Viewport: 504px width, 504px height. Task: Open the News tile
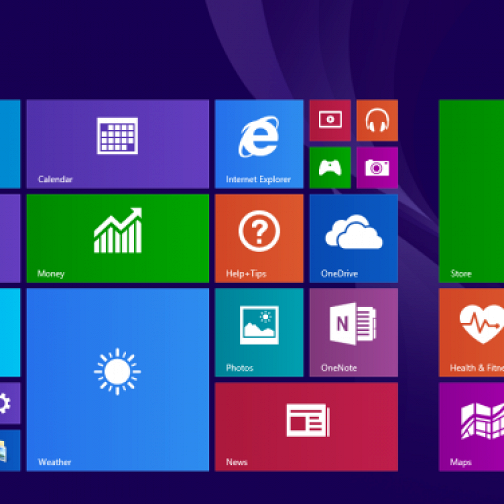click(306, 427)
